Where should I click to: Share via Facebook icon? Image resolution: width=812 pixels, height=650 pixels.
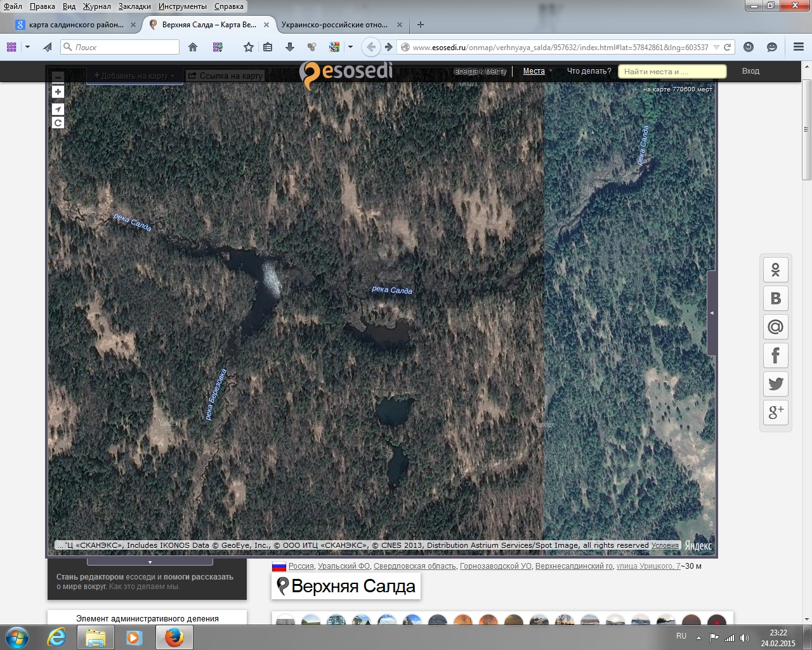pos(775,355)
